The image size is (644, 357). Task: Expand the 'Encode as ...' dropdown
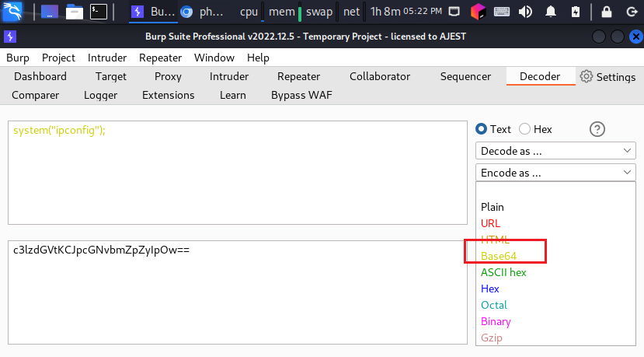(555, 173)
